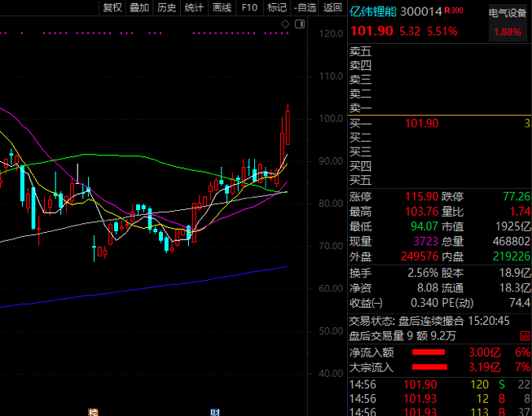Click the R300 margin tag
532x416 pixels.
(454, 10)
